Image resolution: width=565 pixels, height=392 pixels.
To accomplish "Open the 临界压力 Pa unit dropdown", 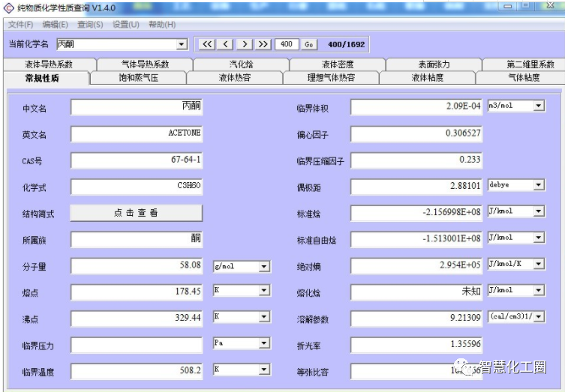I will tap(264, 343).
